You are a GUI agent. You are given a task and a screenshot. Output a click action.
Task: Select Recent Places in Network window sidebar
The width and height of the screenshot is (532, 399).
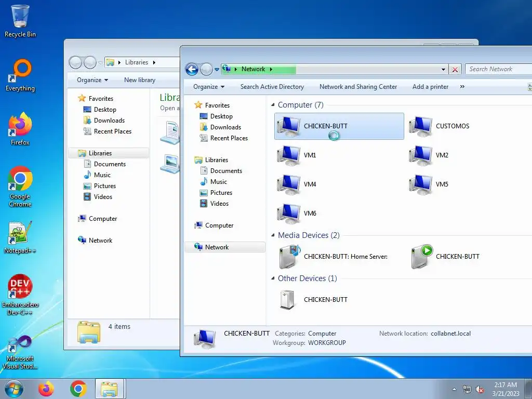point(223,138)
